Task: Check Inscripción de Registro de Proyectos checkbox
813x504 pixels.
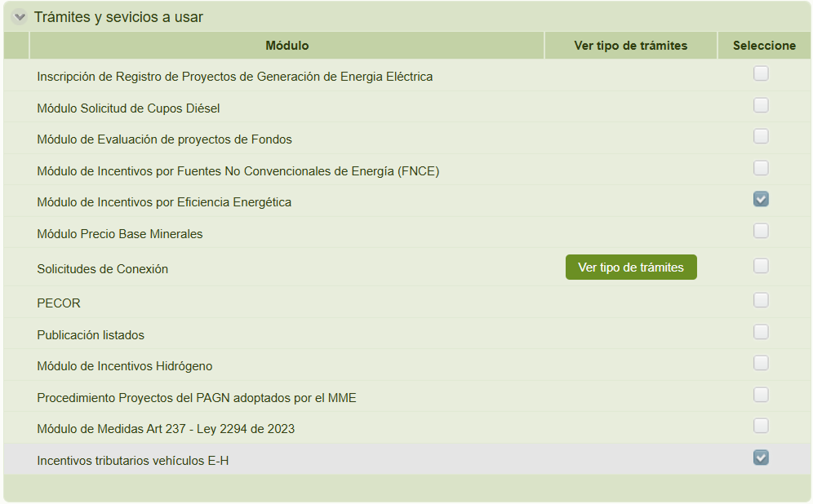Action: [x=761, y=74]
